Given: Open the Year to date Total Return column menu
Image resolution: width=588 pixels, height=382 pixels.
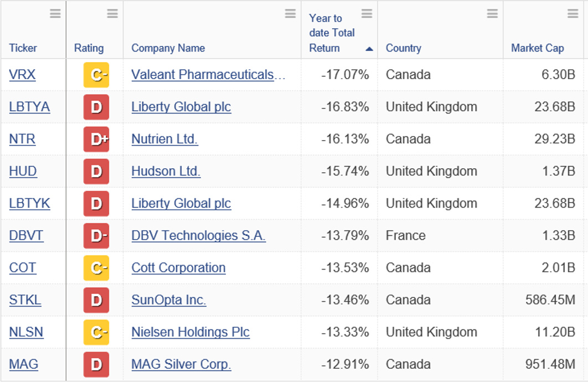Looking at the screenshot, I should click(367, 14).
